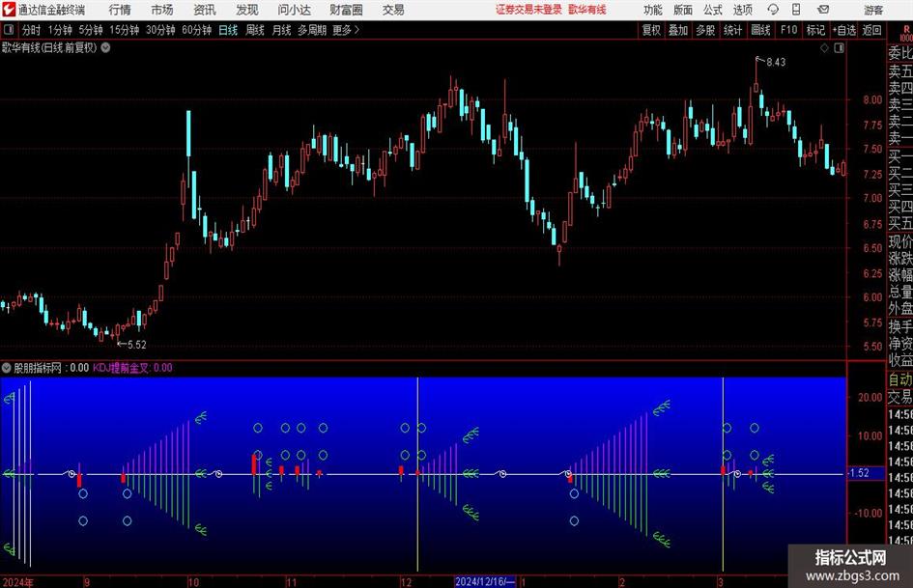Open the mobile phone icon in title bar
This screenshot has height=588, width=913.
coord(796,10)
